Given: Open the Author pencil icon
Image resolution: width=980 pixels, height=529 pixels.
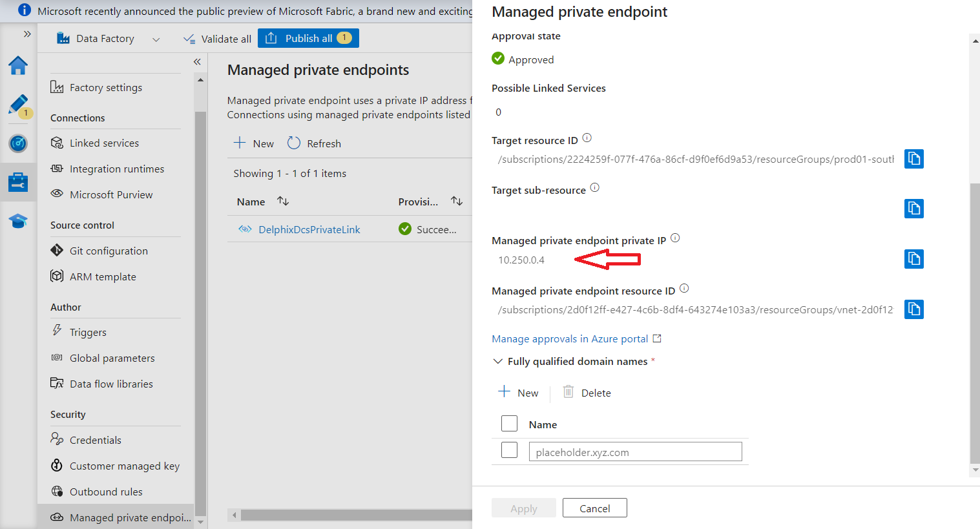Looking at the screenshot, I should (x=18, y=105).
